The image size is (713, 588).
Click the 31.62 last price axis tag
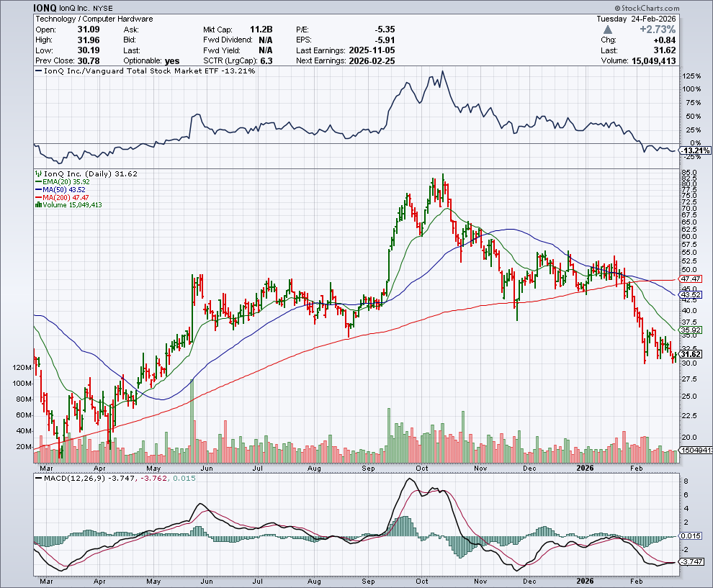coord(690,354)
